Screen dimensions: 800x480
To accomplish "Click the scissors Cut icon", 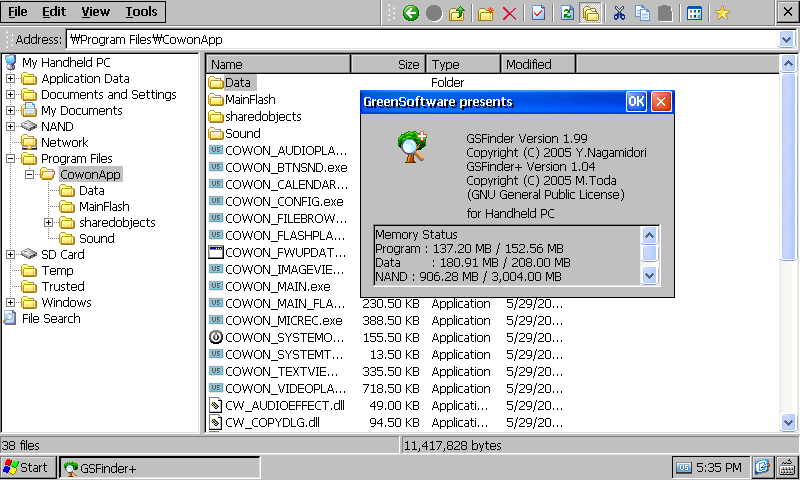I will pyautogui.click(x=619, y=13).
